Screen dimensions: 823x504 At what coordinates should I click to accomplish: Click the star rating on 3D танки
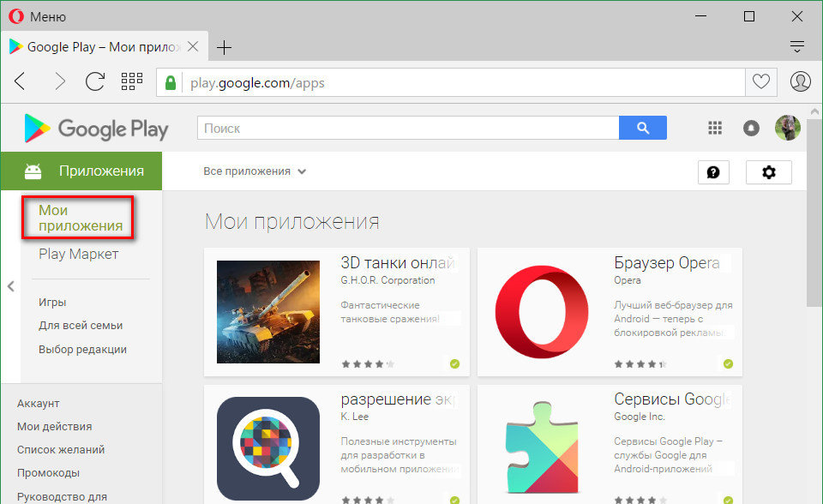[x=368, y=363]
